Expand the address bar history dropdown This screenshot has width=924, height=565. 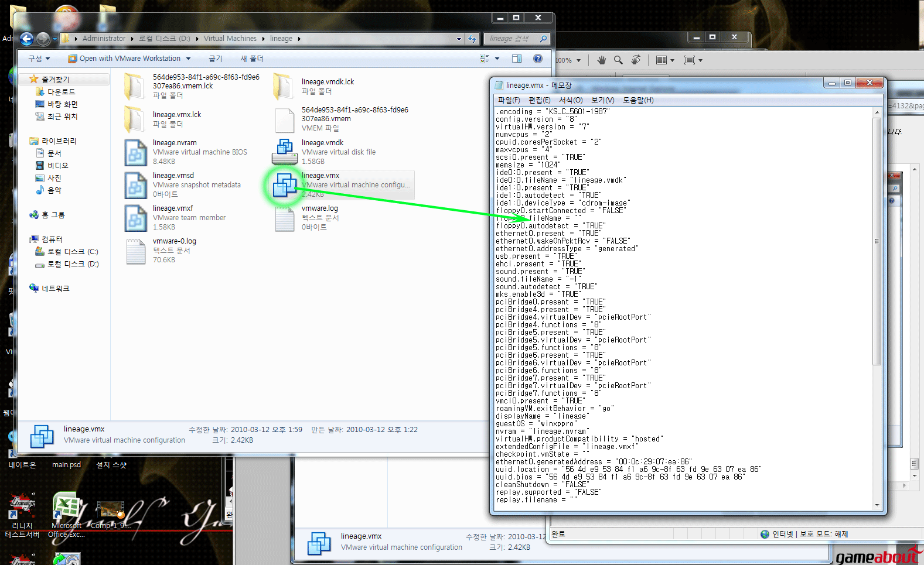[459, 39]
